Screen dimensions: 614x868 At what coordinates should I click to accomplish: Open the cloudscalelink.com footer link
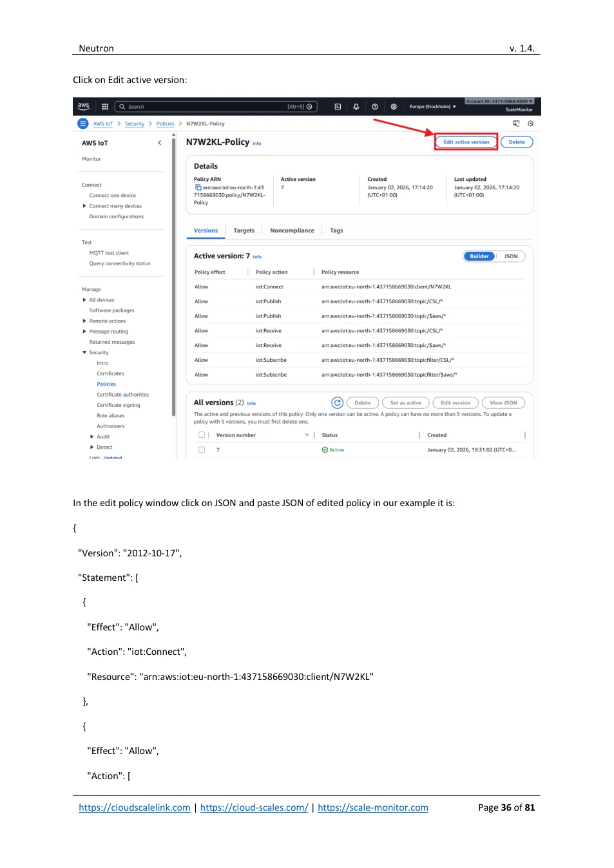click(x=135, y=807)
